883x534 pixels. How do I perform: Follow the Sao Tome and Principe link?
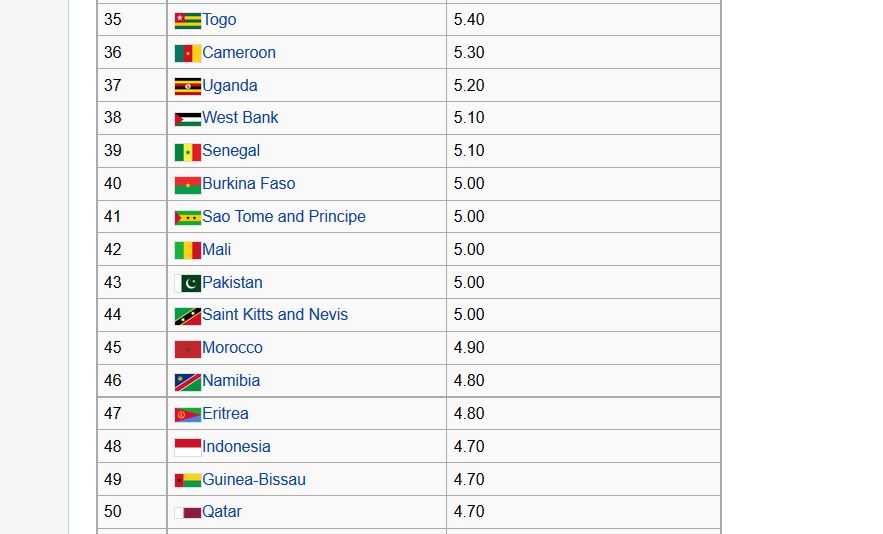(x=284, y=217)
